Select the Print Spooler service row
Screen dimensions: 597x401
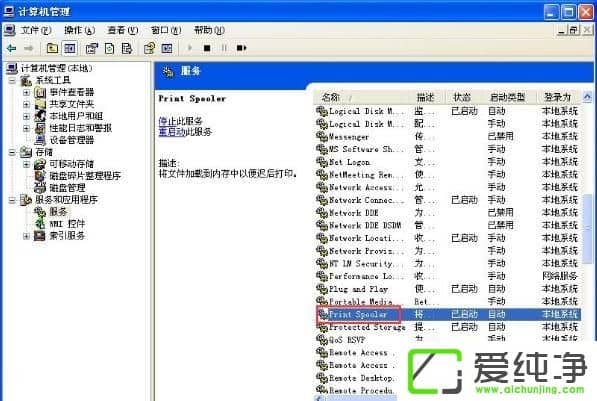(448, 315)
